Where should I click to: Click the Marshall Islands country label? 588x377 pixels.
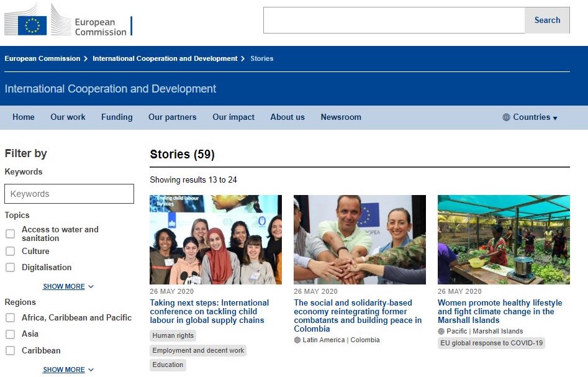coord(497,332)
